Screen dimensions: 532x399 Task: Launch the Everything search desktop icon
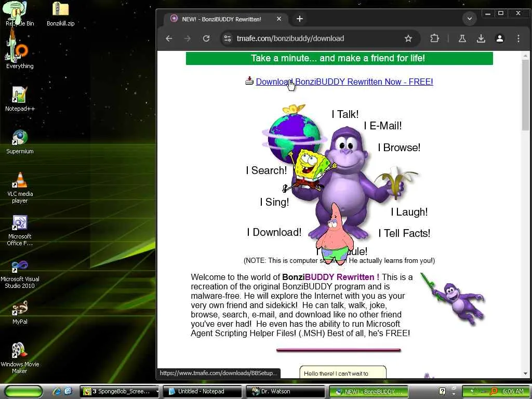[x=19, y=56]
